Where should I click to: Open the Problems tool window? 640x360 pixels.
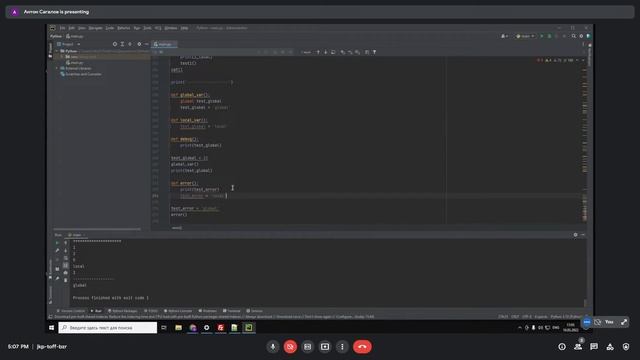(x=207, y=311)
